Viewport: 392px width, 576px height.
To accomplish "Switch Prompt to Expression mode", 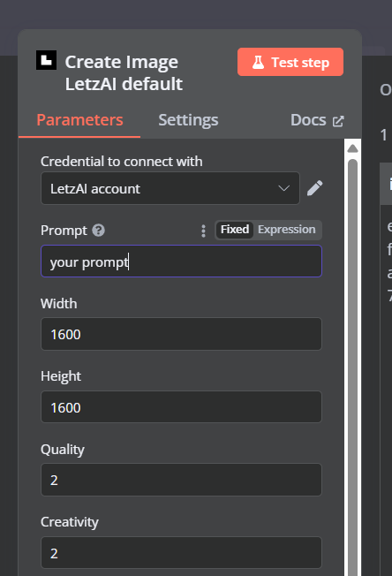I will click(287, 230).
